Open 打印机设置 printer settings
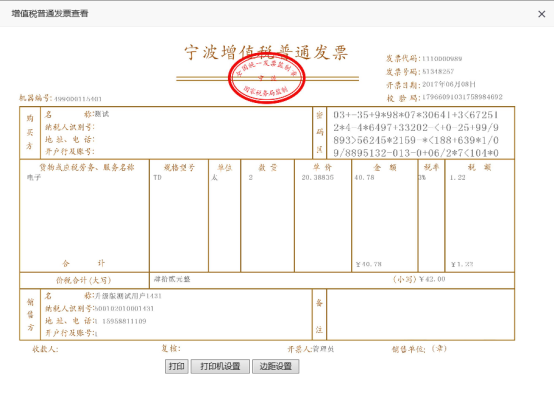The width and height of the screenshot is (554, 396). tap(220, 366)
